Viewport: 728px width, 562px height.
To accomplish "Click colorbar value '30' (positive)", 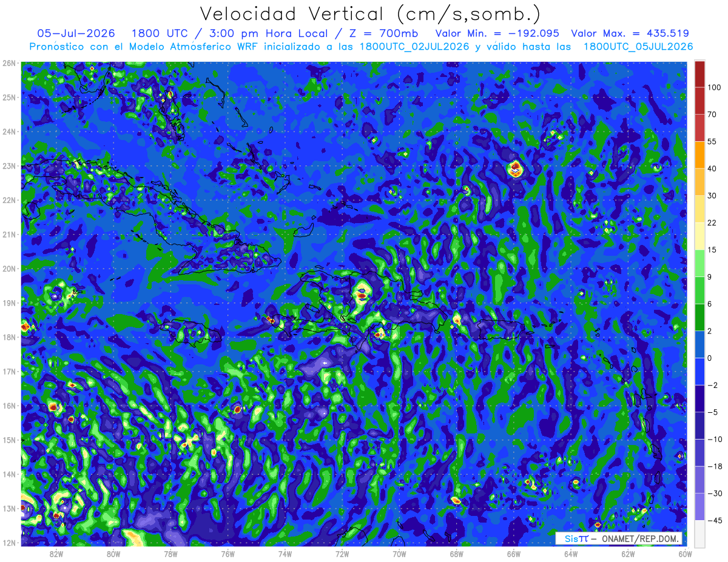I will coord(712,195).
